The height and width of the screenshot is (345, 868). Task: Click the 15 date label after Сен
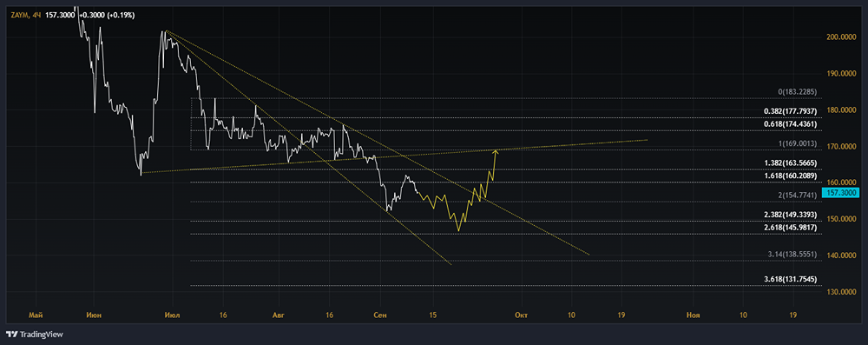coord(432,315)
